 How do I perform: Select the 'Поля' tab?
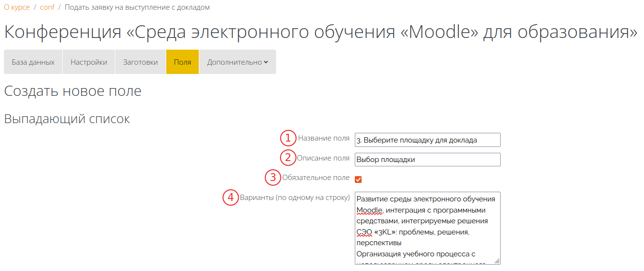(x=182, y=62)
